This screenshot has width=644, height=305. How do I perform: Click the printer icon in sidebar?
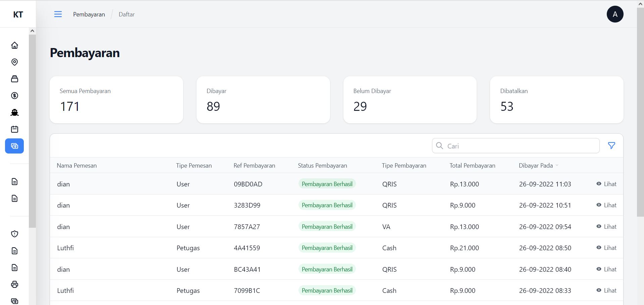(14, 285)
